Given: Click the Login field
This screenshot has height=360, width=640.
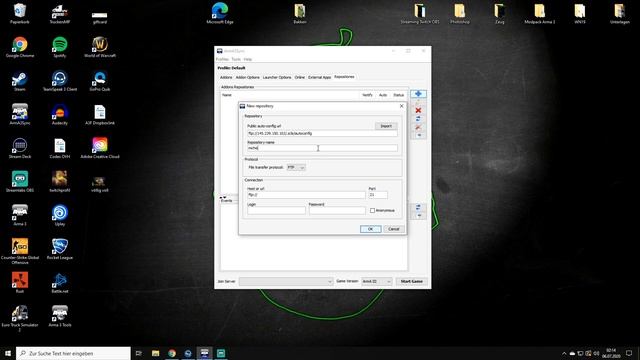Looking at the screenshot, I should click(x=276, y=211).
